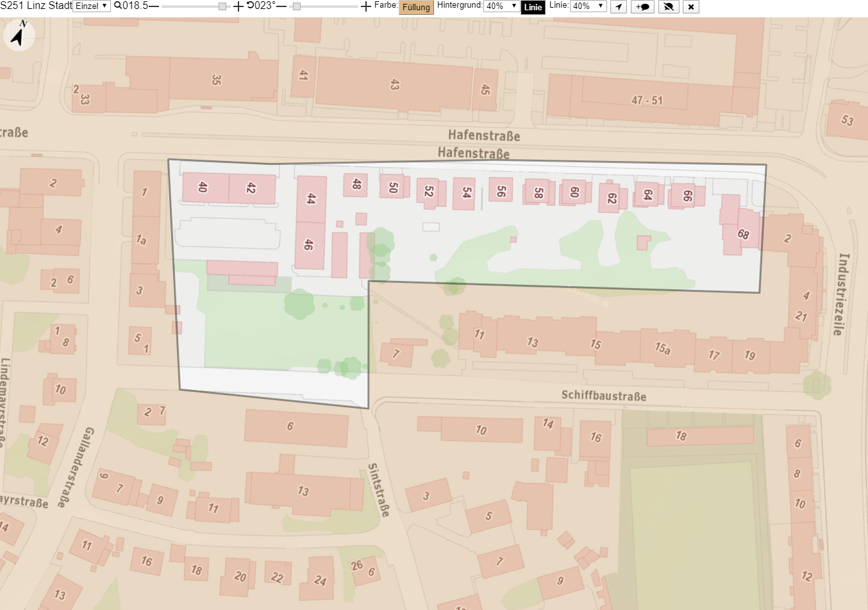Viewport: 868px width, 610px height.
Task: Click the X close button in toolbar
Action: 690,7
